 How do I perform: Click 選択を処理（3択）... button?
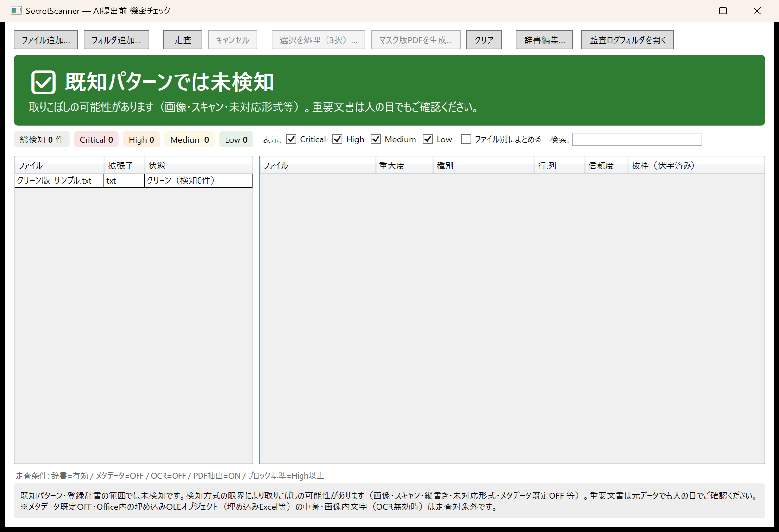pyautogui.click(x=318, y=40)
